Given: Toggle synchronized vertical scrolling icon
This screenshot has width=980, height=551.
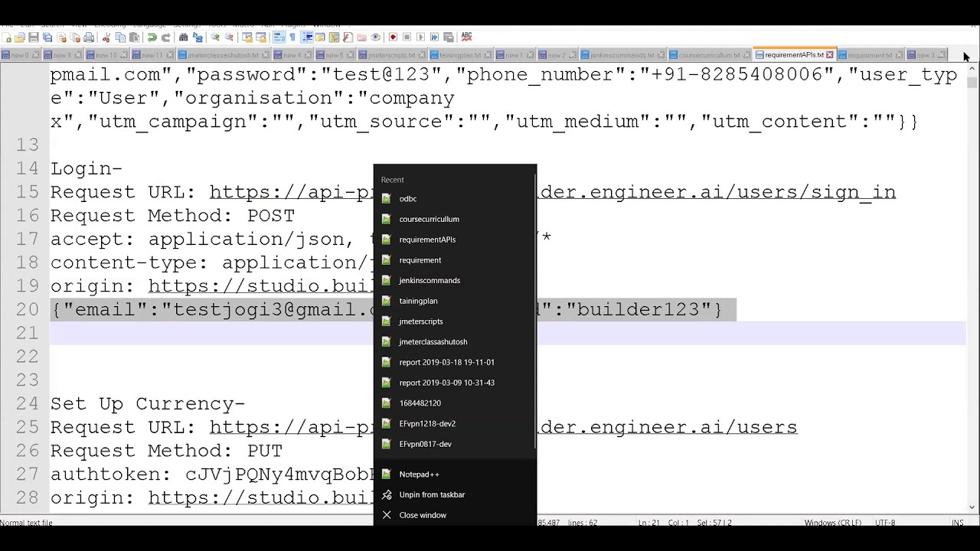Looking at the screenshot, I should tap(247, 37).
